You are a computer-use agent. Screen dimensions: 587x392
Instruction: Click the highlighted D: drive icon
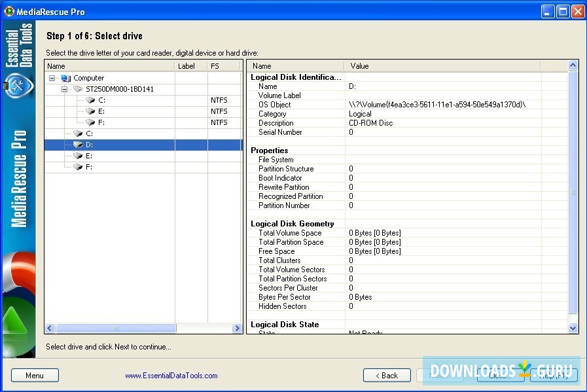click(x=79, y=145)
